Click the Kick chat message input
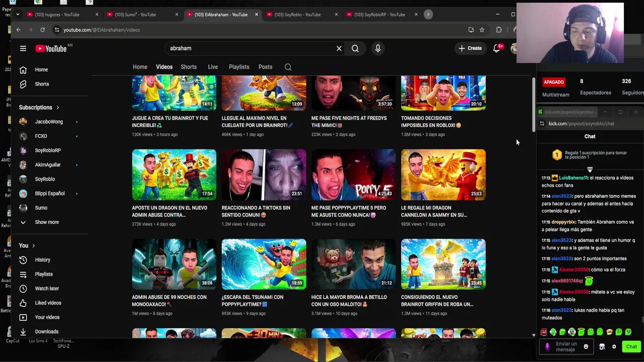This screenshot has height=362, width=644. pyautogui.click(x=566, y=347)
